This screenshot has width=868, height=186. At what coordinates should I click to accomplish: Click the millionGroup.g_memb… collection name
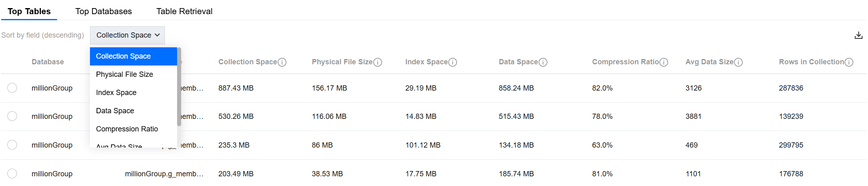(164, 174)
